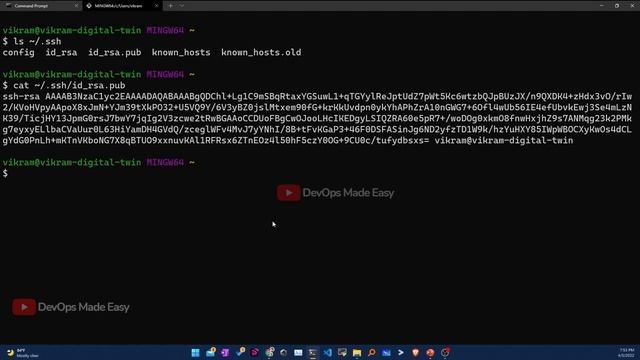Launch the purple OneNote taskbar icon
The width and height of the screenshot is (640, 360).
point(225,352)
